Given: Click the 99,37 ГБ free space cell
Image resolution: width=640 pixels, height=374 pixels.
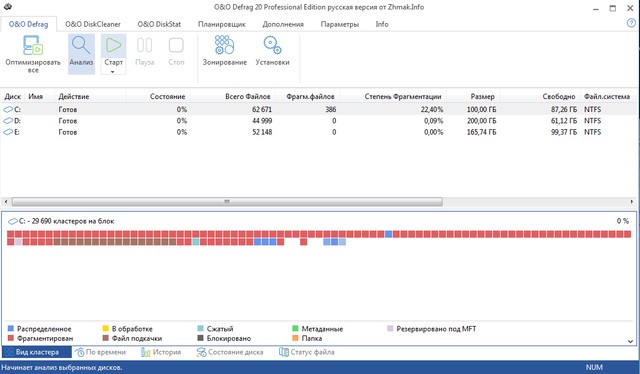Looking at the screenshot, I should pos(564,132).
